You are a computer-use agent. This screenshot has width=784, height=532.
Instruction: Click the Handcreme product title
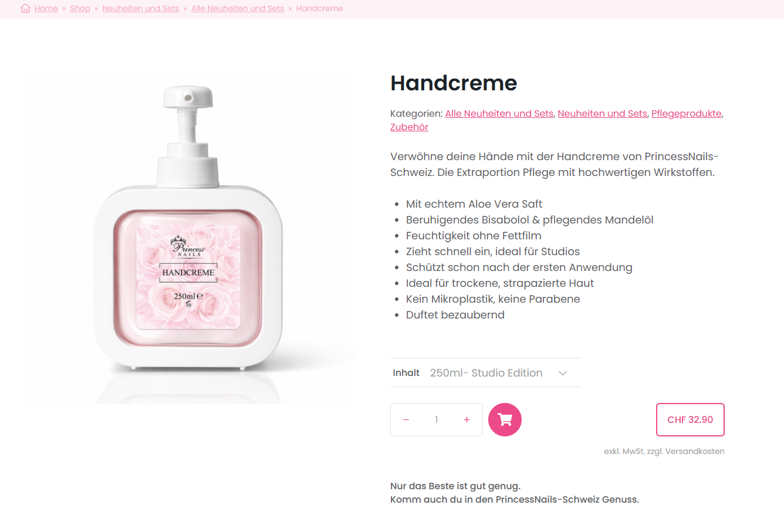[x=454, y=83]
